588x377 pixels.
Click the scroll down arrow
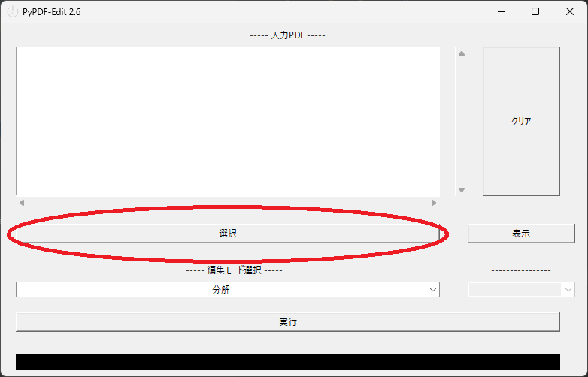[x=462, y=190]
